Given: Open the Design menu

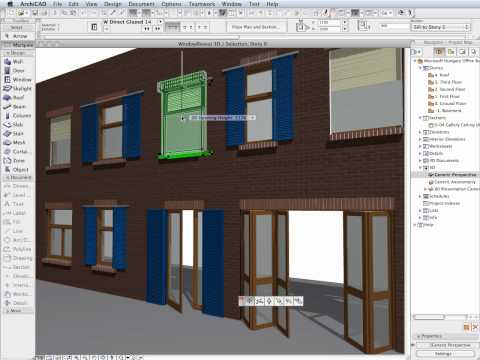Looking at the screenshot, I should [113, 4].
